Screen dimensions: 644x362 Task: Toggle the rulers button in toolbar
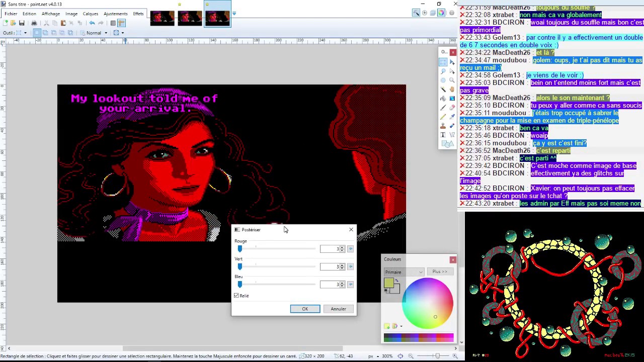click(x=122, y=23)
